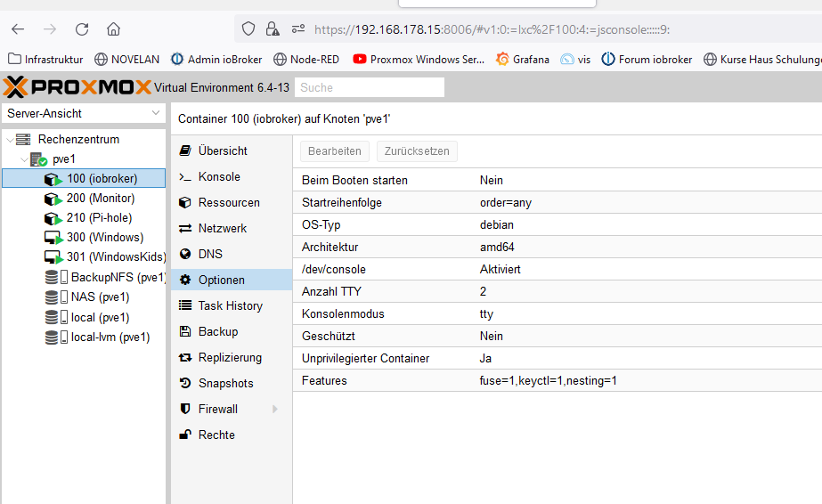
Task: Open the Task History tab
Action: tap(232, 305)
